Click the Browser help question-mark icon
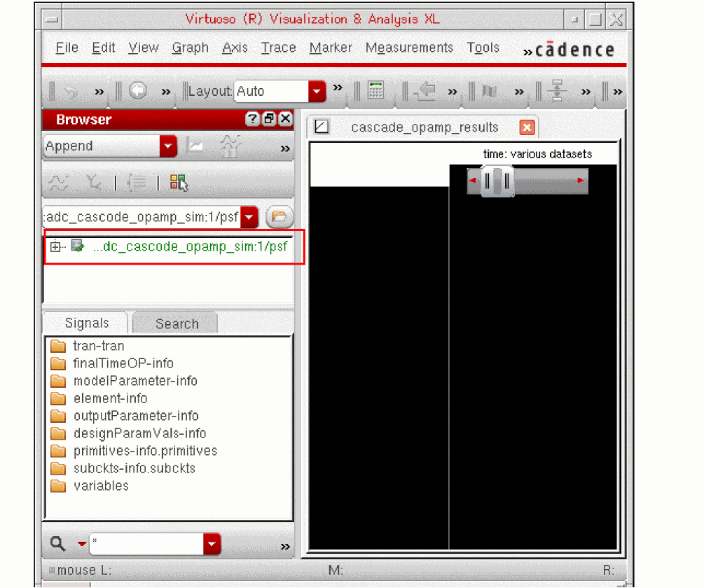The height and width of the screenshot is (588, 704). click(252, 119)
